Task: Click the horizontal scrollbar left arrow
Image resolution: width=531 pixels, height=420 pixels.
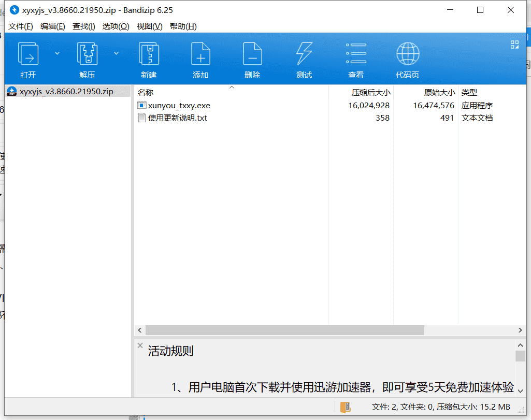Action: (x=140, y=330)
